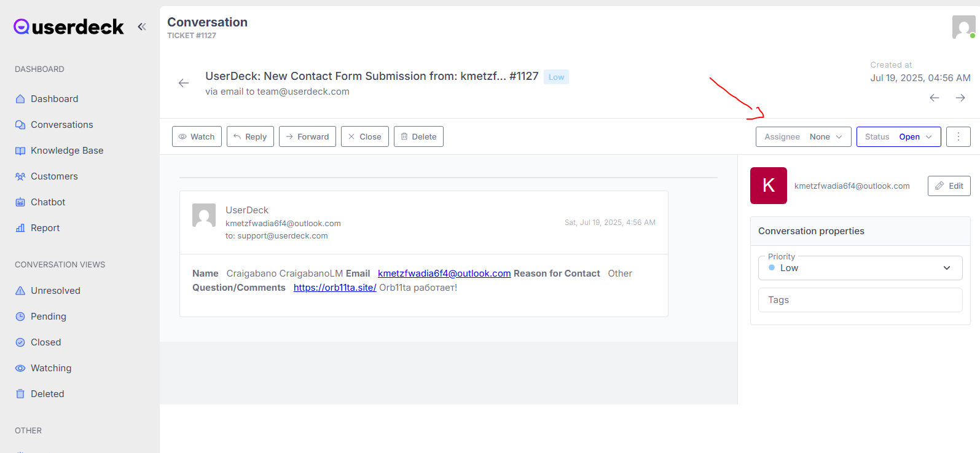Click the ticket subject title

(372, 76)
